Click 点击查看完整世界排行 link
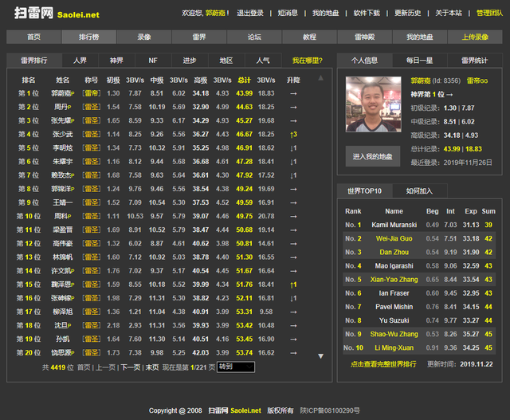510x420 pixels. tap(383, 364)
